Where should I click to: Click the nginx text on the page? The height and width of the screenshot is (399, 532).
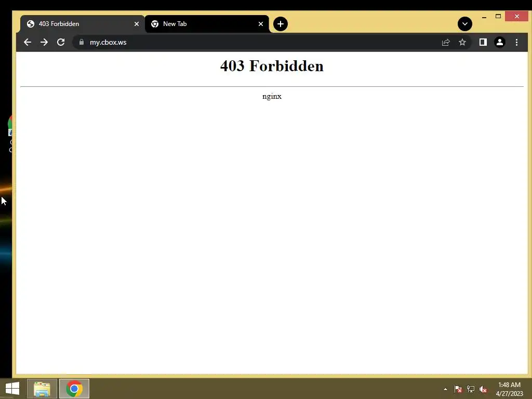(272, 96)
